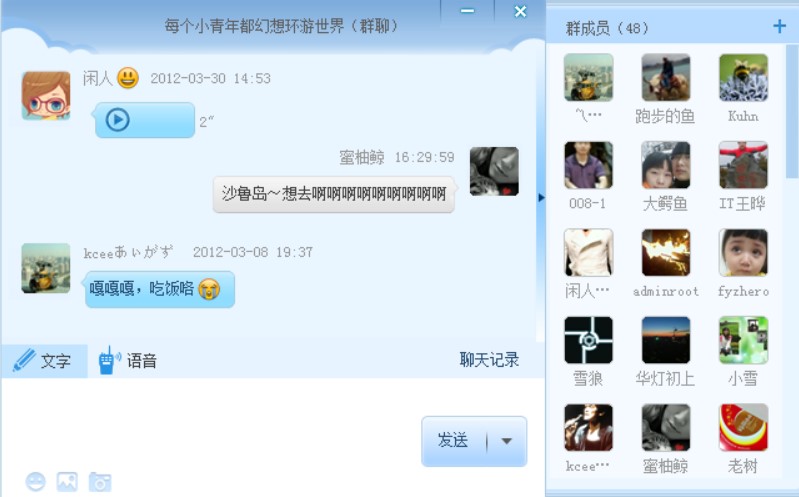Viewport: 799px width, 497px height.
Task: Expand the send options dropdown arrow
Action: (507, 441)
